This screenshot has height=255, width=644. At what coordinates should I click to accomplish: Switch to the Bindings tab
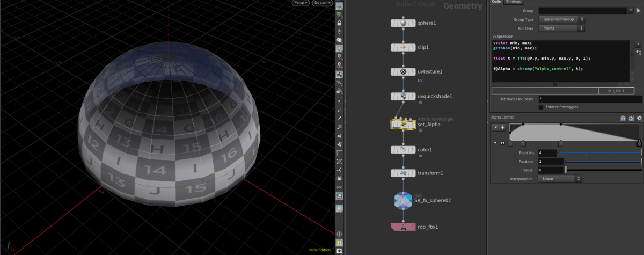tap(514, 2)
